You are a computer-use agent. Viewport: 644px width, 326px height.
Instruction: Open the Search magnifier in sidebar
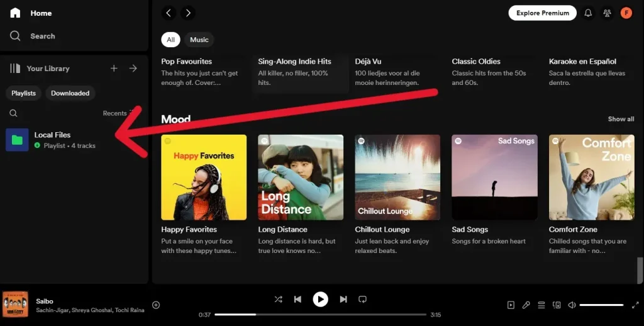click(15, 36)
